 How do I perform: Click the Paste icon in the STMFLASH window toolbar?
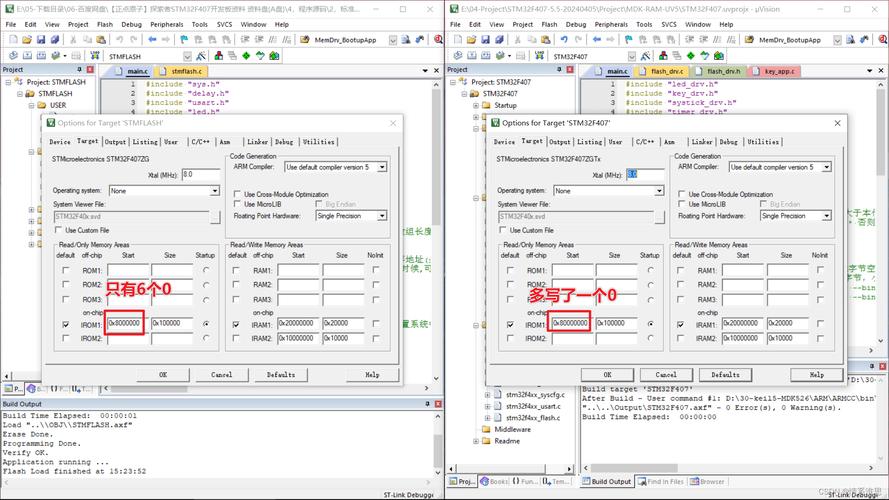point(100,40)
